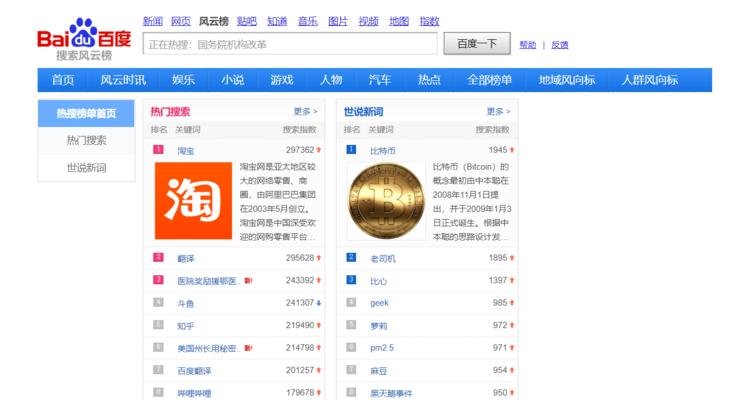Go to 首页 in the blue navigation bar
Viewport: 729px width, 400px height.
[63, 80]
